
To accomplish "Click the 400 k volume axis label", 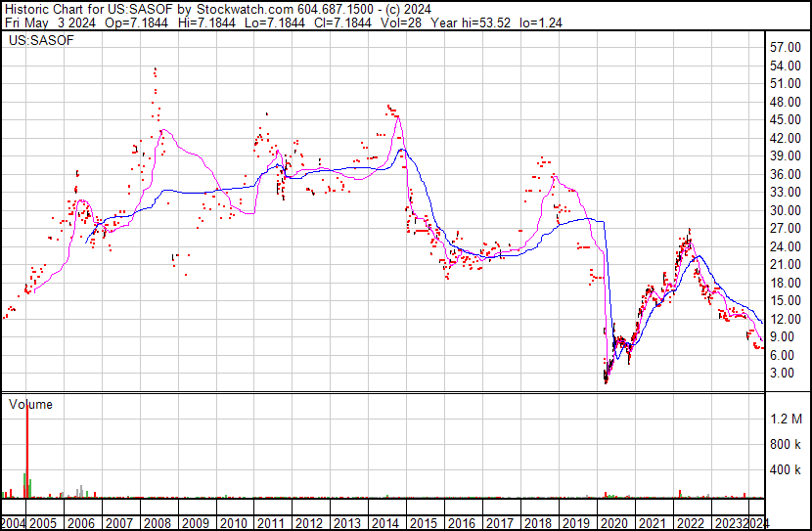I will point(787,470).
